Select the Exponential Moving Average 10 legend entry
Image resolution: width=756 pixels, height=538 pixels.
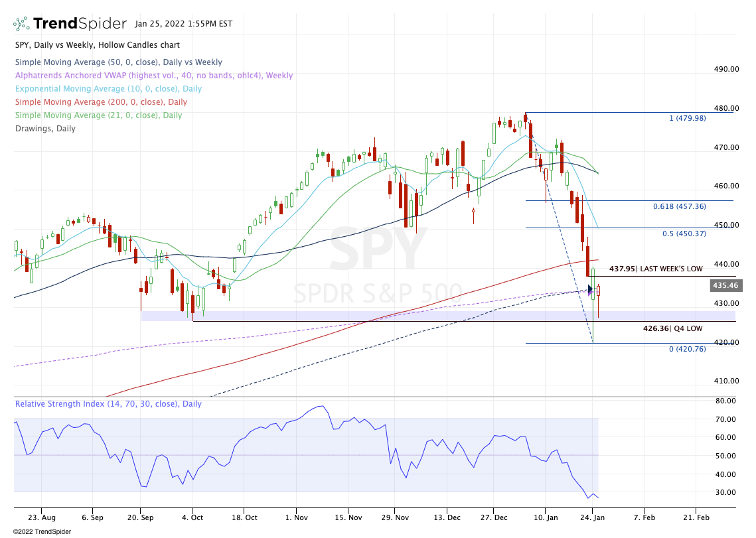coord(108,89)
